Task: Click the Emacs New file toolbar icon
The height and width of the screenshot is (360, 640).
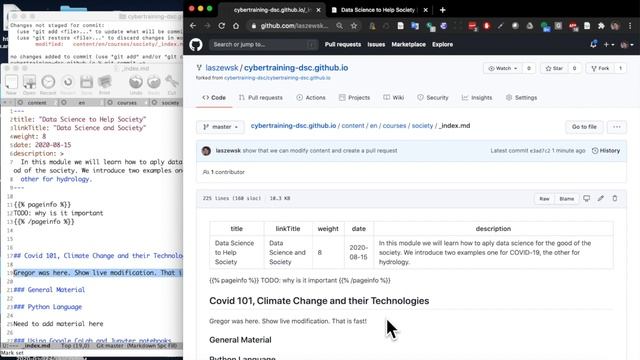Action: click(11, 84)
